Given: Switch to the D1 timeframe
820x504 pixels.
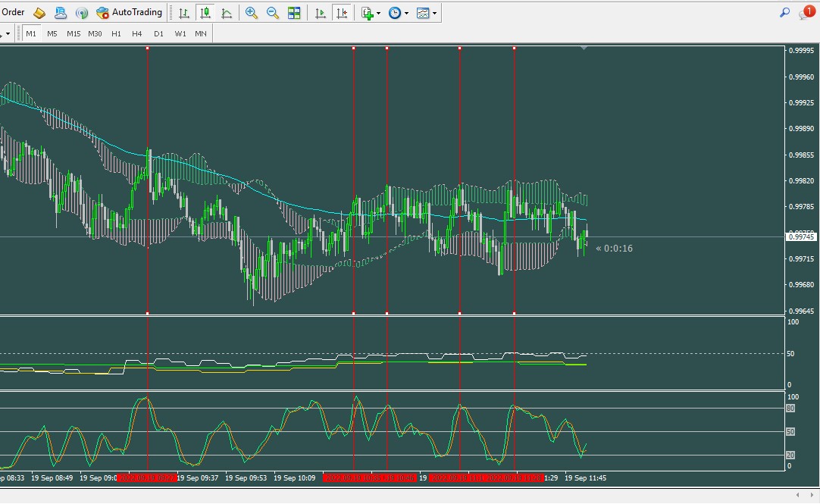Looking at the screenshot, I should 158,33.
